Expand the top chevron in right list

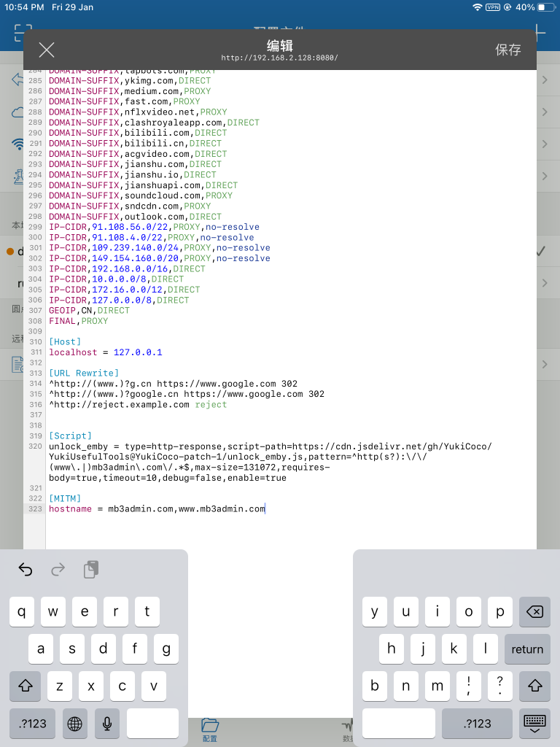pos(545,80)
